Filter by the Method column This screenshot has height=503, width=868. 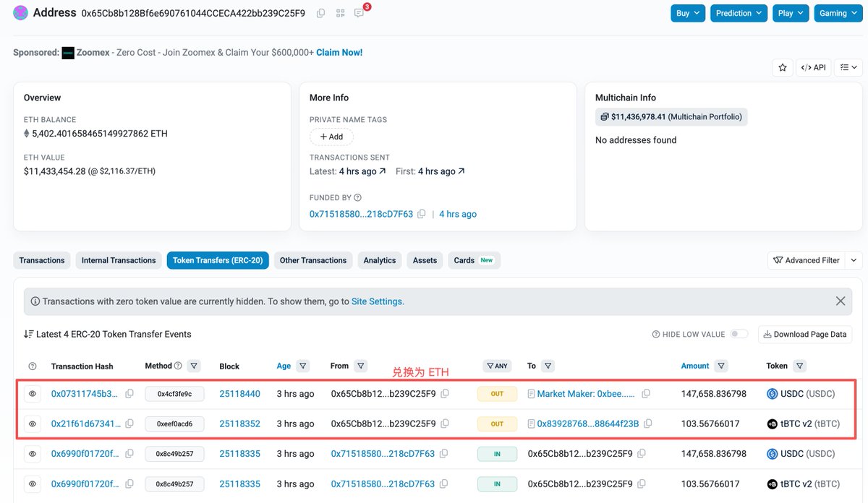click(x=194, y=366)
